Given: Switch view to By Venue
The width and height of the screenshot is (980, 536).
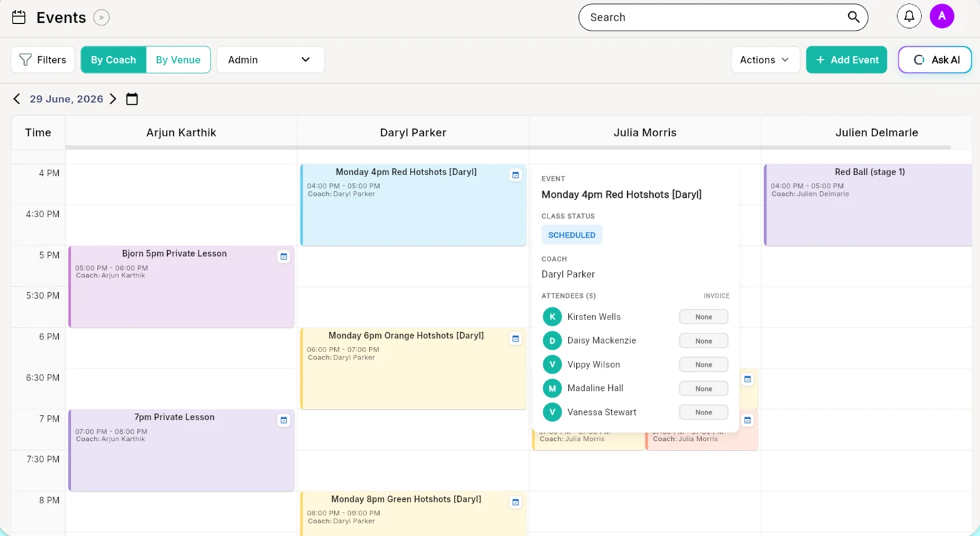Looking at the screenshot, I should tap(178, 60).
